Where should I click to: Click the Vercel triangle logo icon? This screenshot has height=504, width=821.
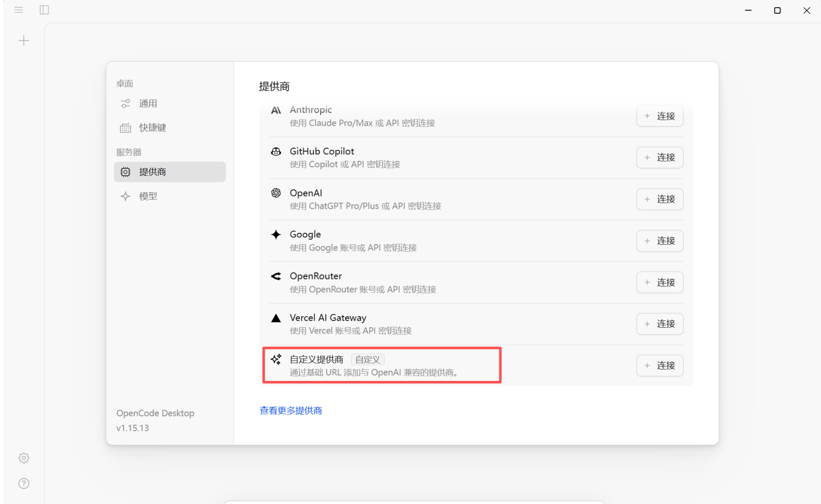click(276, 318)
